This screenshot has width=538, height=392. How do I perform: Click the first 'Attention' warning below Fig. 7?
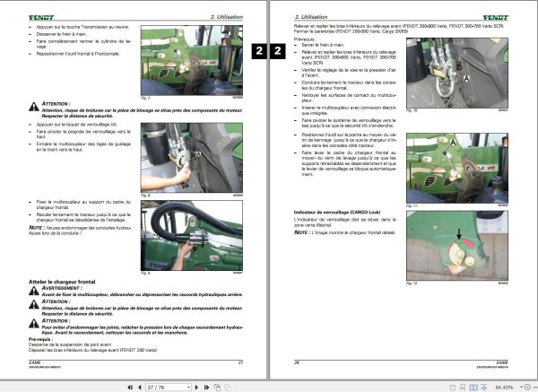pos(56,104)
